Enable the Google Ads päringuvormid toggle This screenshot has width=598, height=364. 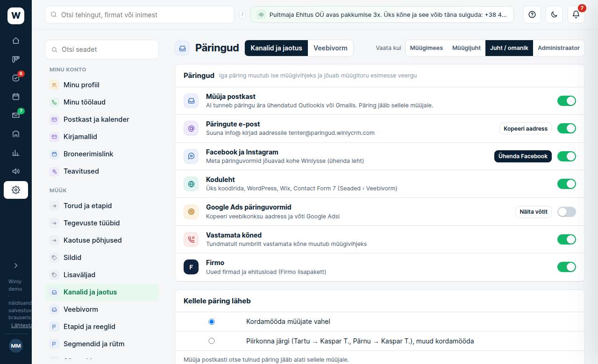click(567, 212)
